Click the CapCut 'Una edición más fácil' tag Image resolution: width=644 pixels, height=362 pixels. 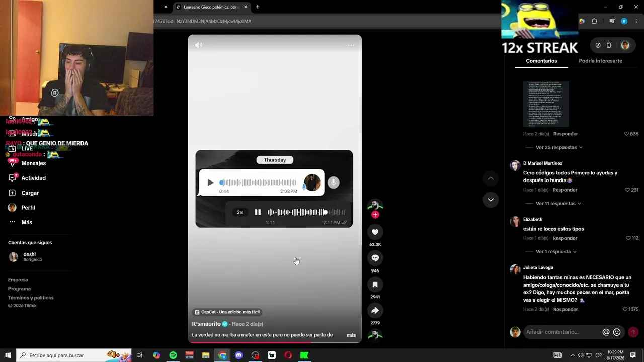point(227,312)
